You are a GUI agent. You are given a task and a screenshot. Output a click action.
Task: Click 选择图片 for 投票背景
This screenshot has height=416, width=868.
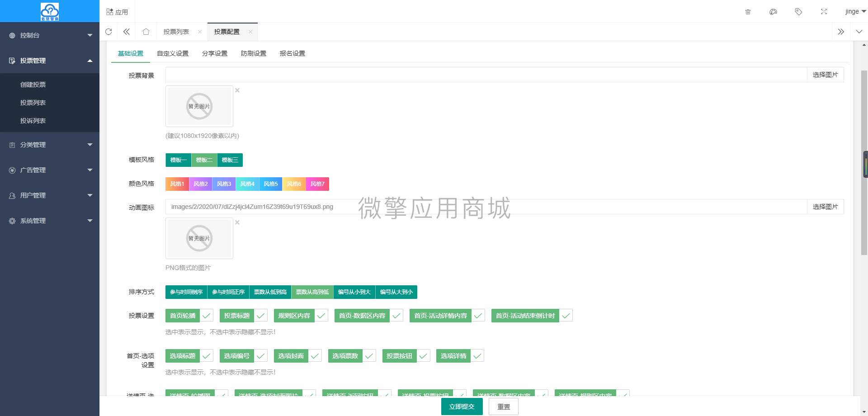coord(825,75)
